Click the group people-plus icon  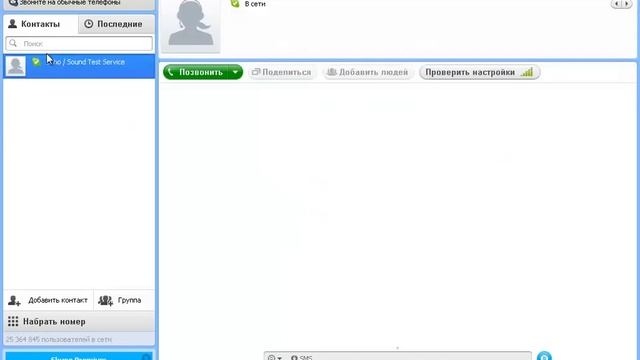click(105, 301)
